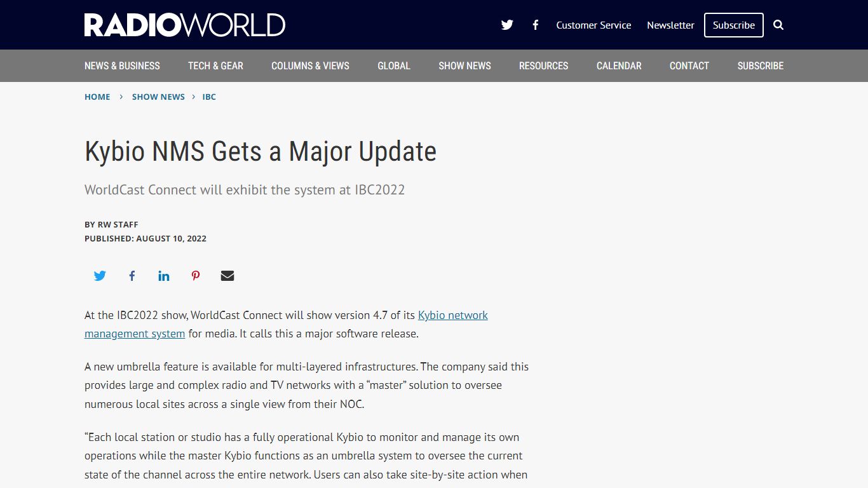Go to Home breadcrumb

pyautogui.click(x=97, y=97)
